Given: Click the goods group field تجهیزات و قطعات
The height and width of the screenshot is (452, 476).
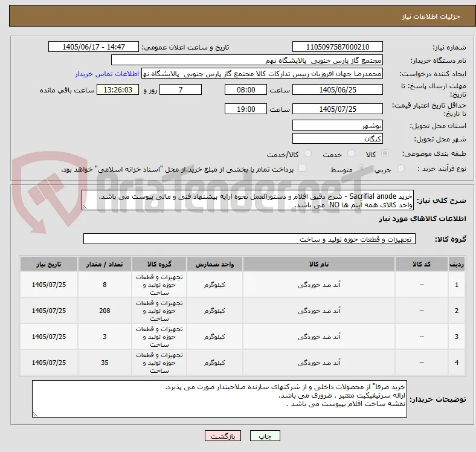Looking at the screenshot, I should [x=249, y=239].
